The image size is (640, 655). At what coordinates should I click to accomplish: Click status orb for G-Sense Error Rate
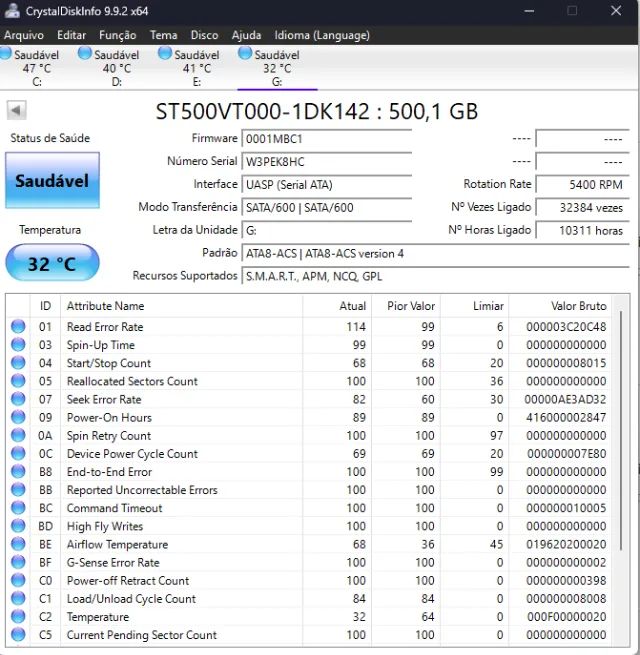click(x=18, y=562)
